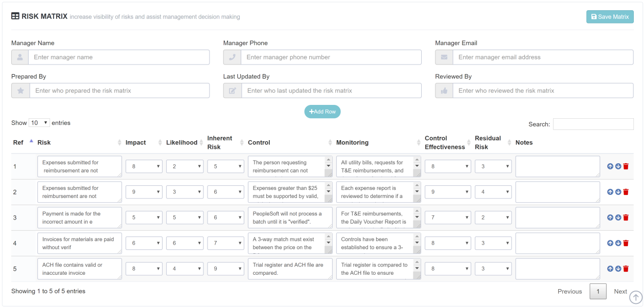
Task: Click the scroll-to-top arrow at bottom right
Action: click(635, 297)
